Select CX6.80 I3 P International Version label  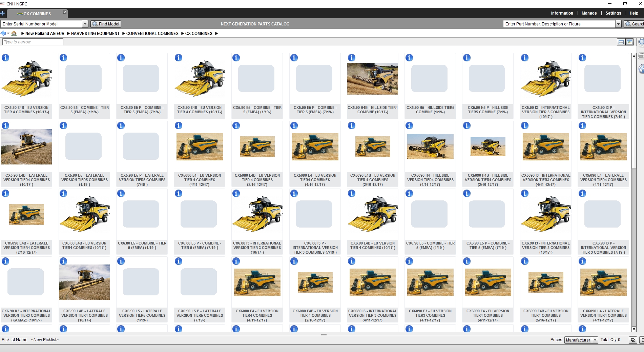point(315,248)
